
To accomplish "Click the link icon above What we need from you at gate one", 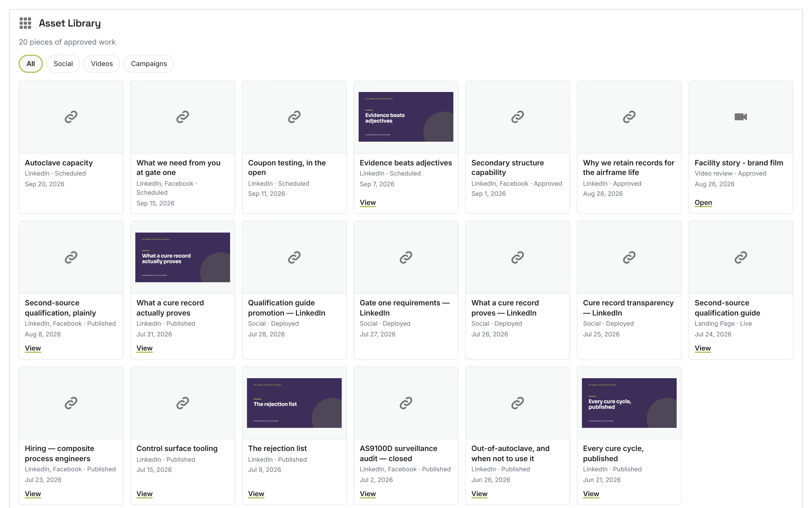I will click(182, 117).
